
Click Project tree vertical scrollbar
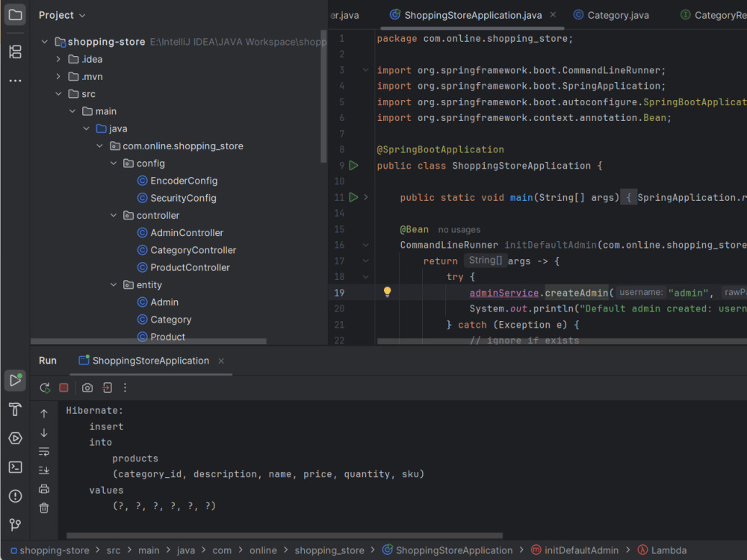click(x=323, y=96)
